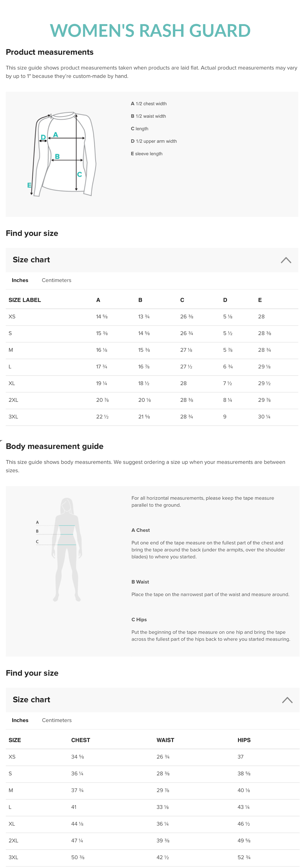305x868 pixels.
Task: Click the CHEST column header
Action: (80, 740)
